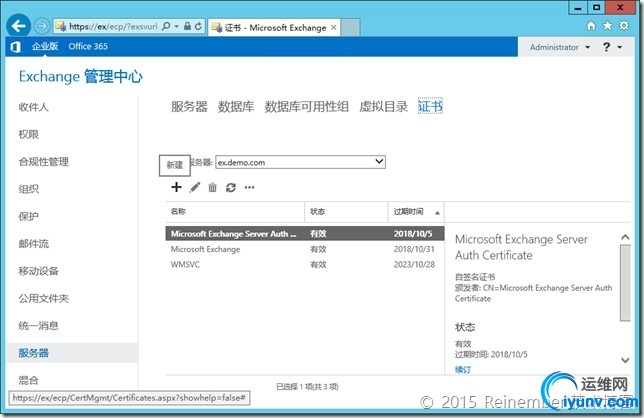Click the details pane scrollbar thumb
The width and height of the screenshot is (644, 418).
[x=625, y=282]
